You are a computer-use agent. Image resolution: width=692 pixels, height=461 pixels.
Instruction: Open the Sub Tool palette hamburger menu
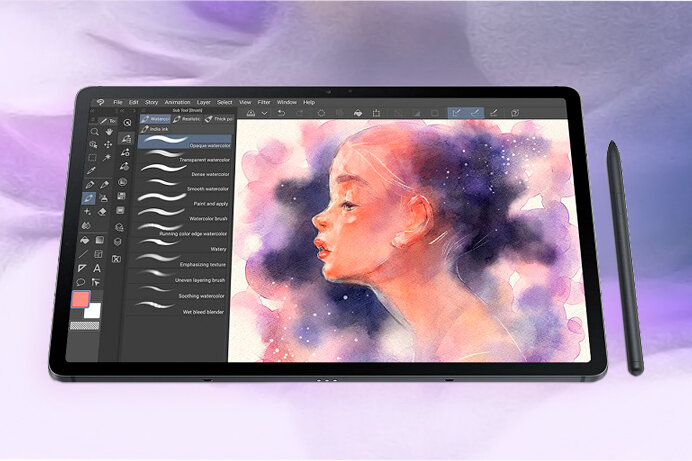pos(143,110)
